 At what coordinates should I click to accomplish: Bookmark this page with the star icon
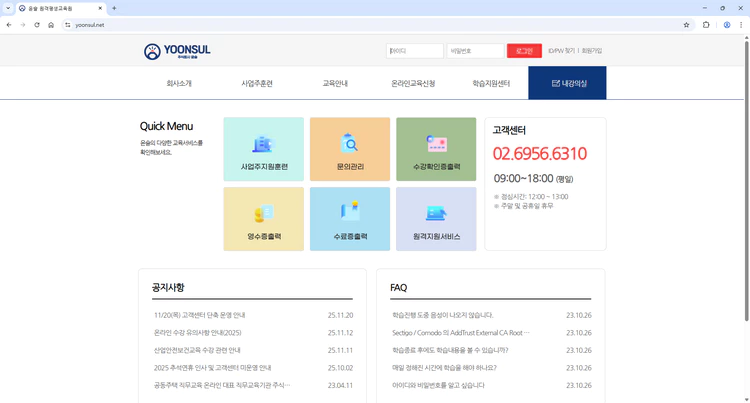point(686,25)
